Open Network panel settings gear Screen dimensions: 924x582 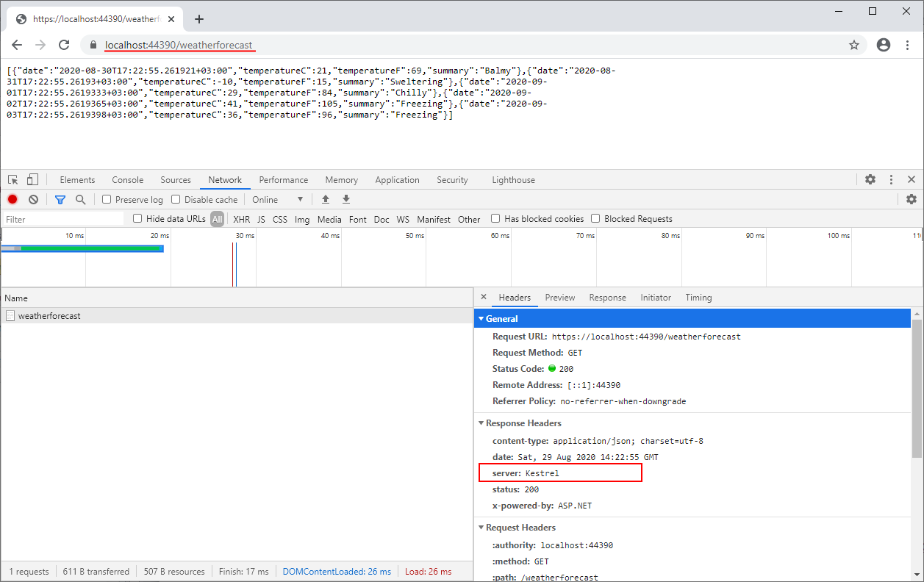coord(912,199)
